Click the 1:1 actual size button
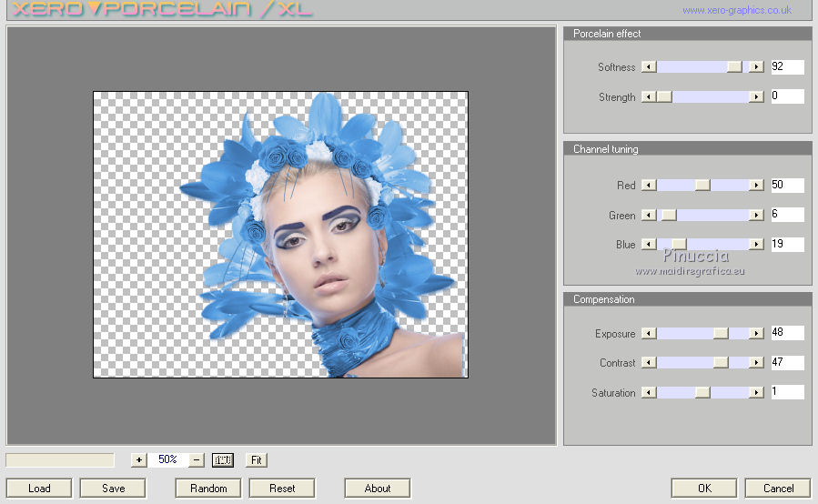Image resolution: width=818 pixels, height=504 pixels. pyautogui.click(x=223, y=460)
